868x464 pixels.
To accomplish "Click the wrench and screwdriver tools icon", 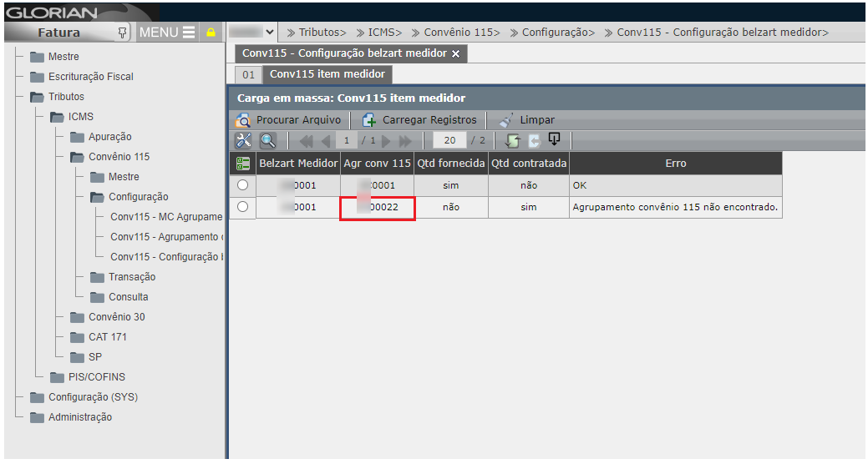I will point(243,140).
